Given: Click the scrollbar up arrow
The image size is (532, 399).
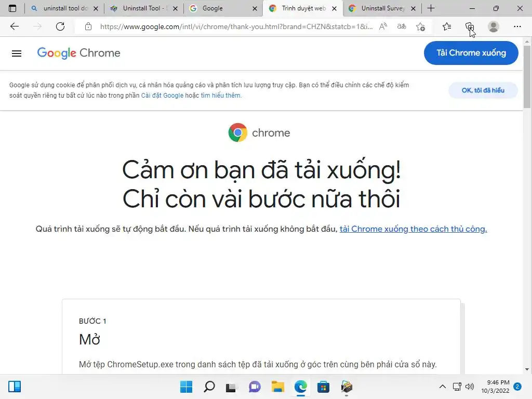Looking at the screenshot, I should (527, 42).
